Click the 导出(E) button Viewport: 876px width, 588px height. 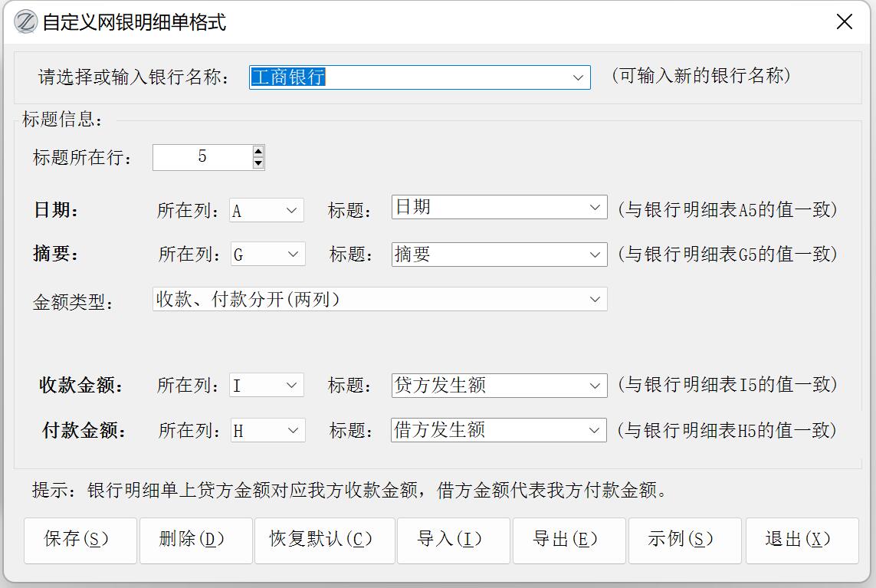coord(569,540)
